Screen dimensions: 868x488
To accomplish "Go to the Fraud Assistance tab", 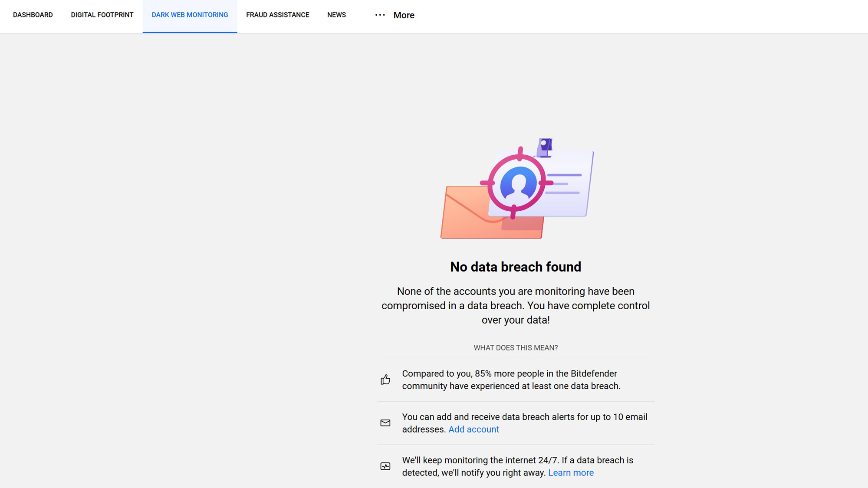I will click(277, 15).
